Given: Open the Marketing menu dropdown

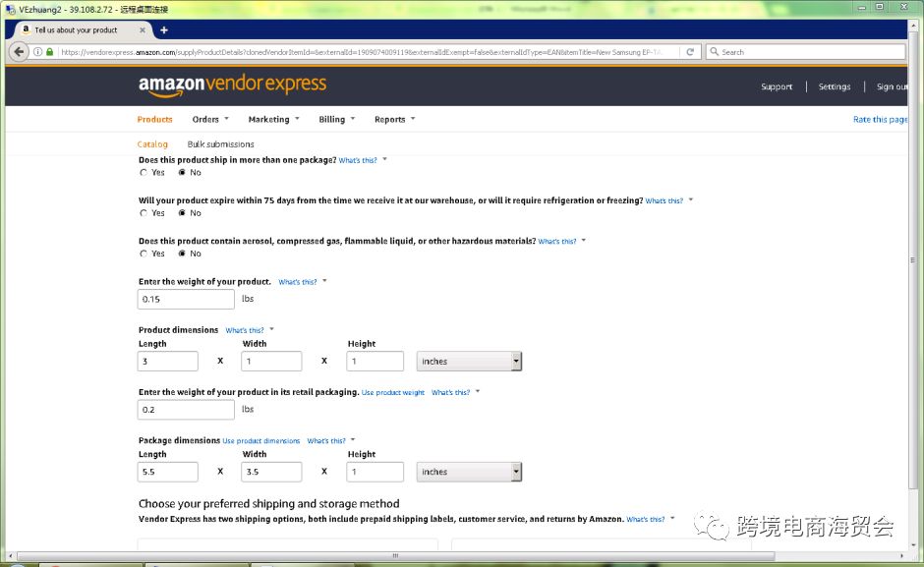Looking at the screenshot, I should (x=274, y=119).
